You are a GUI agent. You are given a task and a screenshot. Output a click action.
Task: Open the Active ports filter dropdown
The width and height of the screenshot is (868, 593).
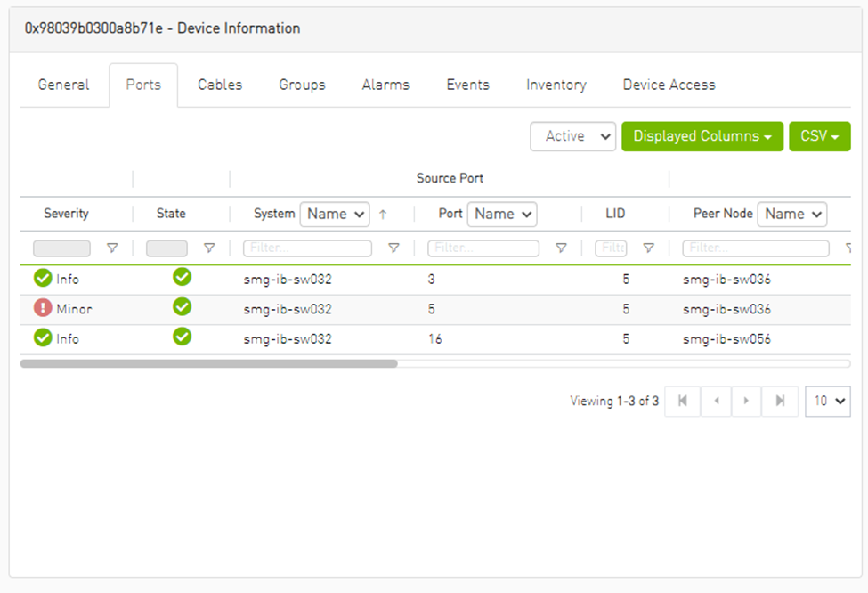tap(572, 136)
